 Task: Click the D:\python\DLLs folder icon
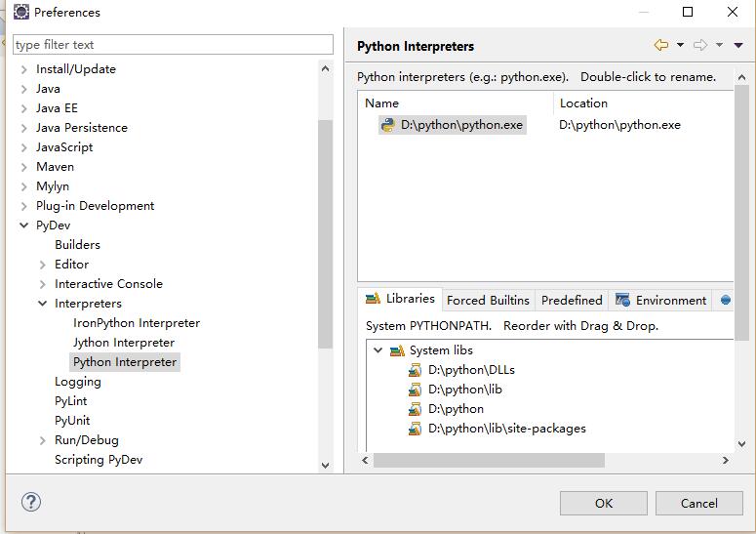pos(416,370)
